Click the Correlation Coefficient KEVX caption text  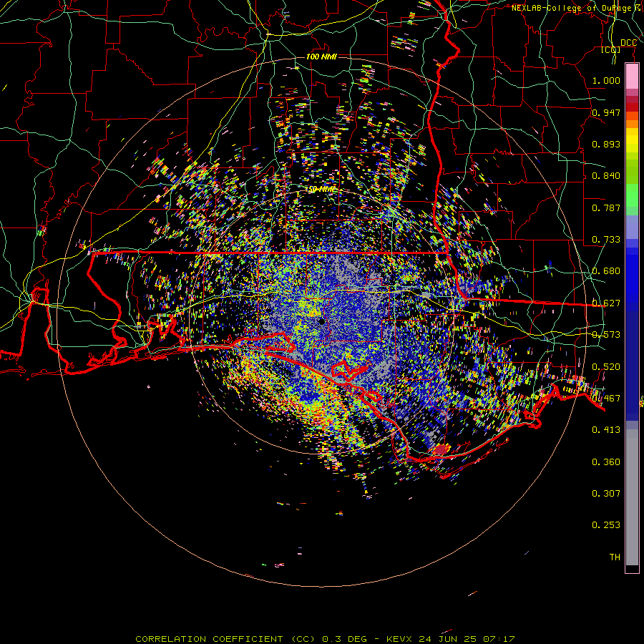326,639
